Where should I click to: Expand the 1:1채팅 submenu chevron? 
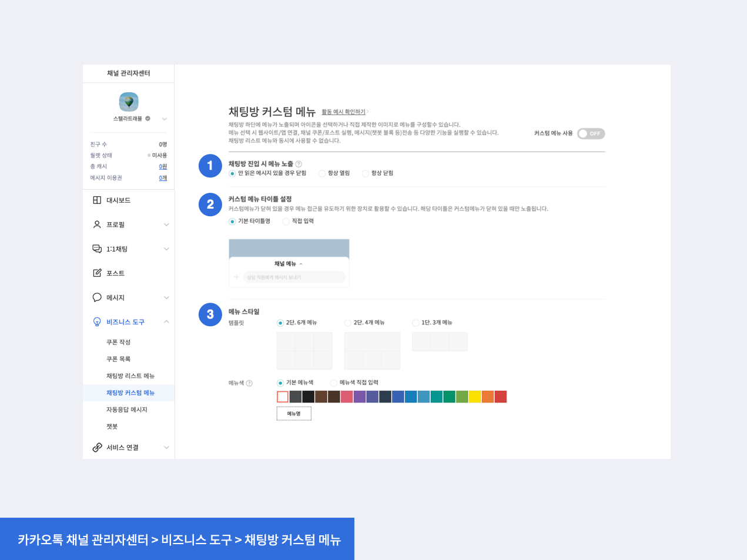pyautogui.click(x=166, y=249)
